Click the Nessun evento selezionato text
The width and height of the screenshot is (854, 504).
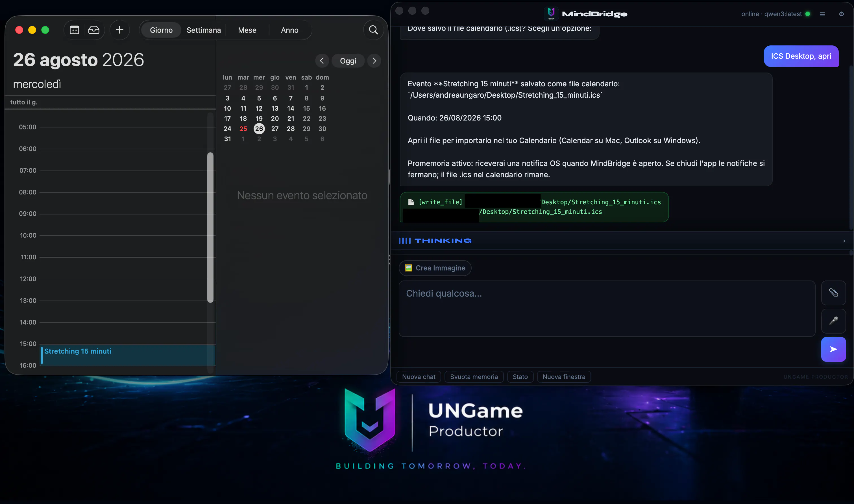point(302,195)
